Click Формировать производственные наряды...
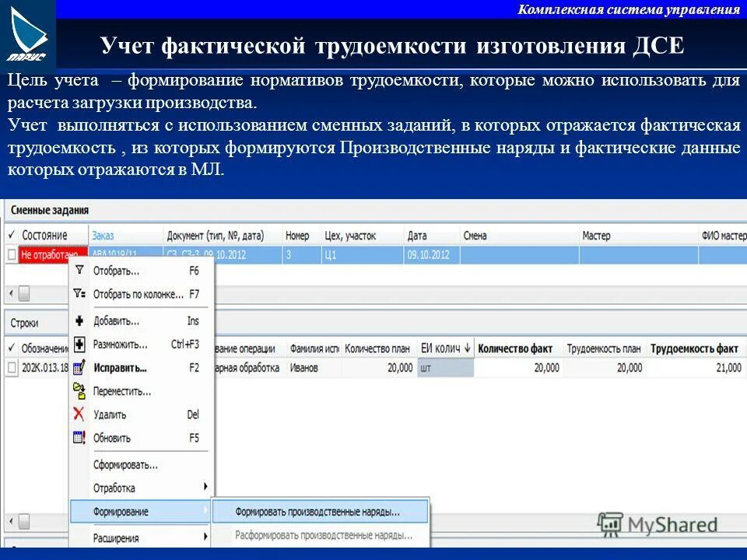The height and width of the screenshot is (560, 747). click(x=320, y=512)
